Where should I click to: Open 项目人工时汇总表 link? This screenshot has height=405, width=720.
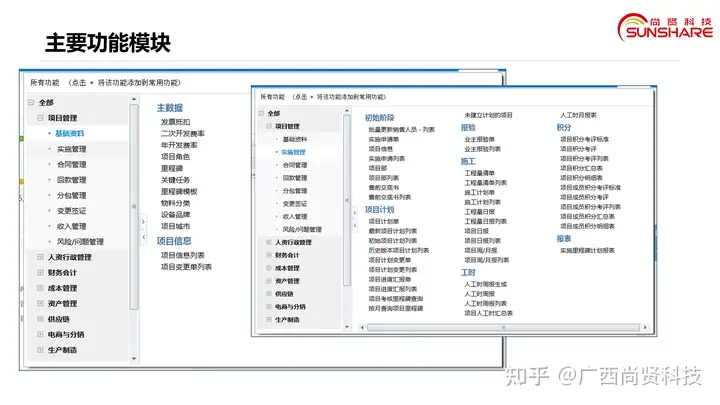coord(489,313)
